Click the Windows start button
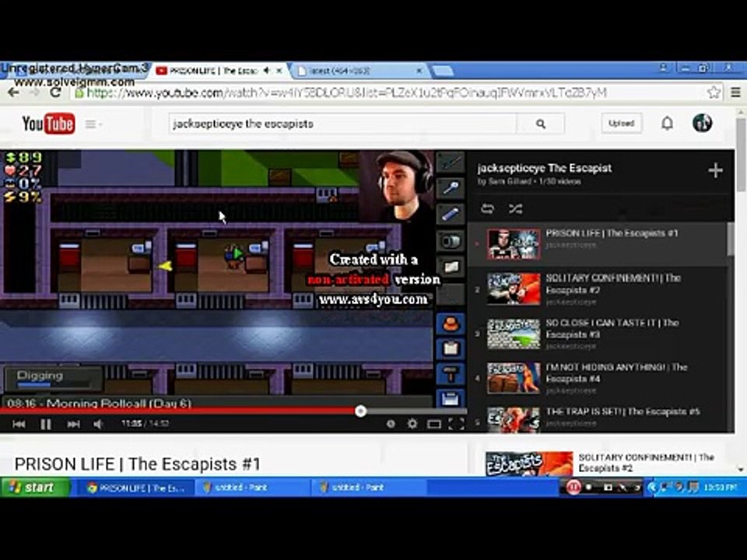Image resolution: width=747 pixels, height=560 pixels. click(x=35, y=487)
